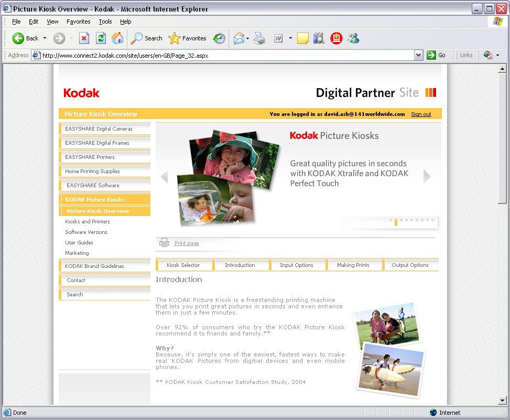
Task: Click the yellow Discuss note icon
Action: [x=302, y=38]
